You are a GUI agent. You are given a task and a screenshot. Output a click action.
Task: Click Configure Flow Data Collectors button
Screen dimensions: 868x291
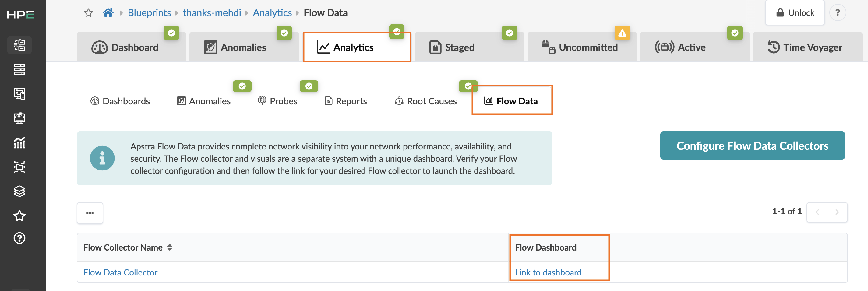tap(753, 145)
